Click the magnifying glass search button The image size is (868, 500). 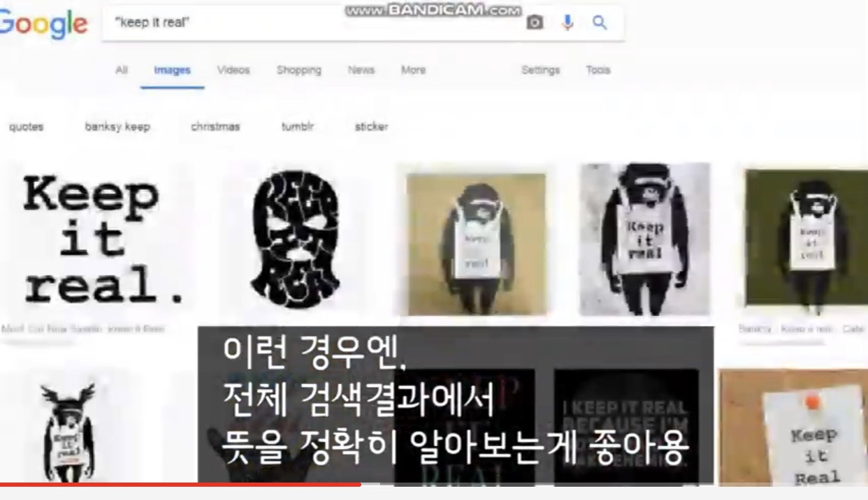click(x=600, y=23)
